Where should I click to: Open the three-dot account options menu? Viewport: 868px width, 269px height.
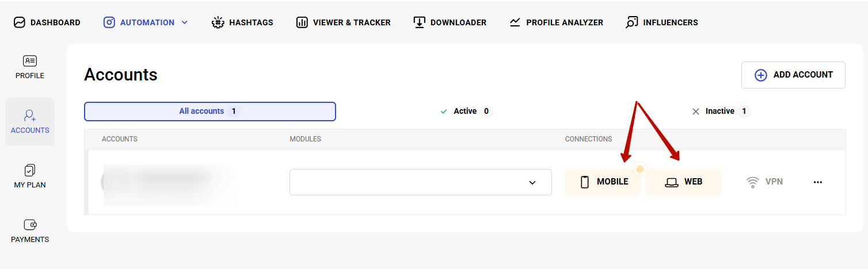point(818,182)
